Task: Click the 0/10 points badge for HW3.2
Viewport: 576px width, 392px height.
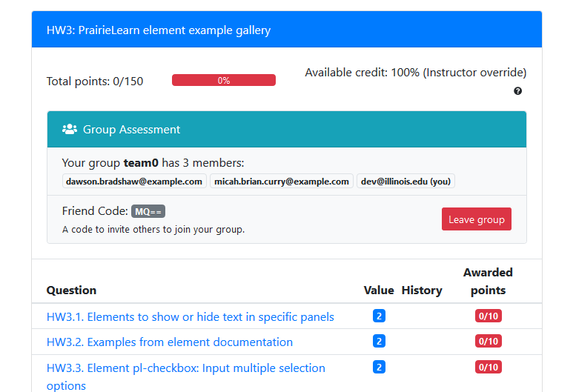Action: pos(489,341)
